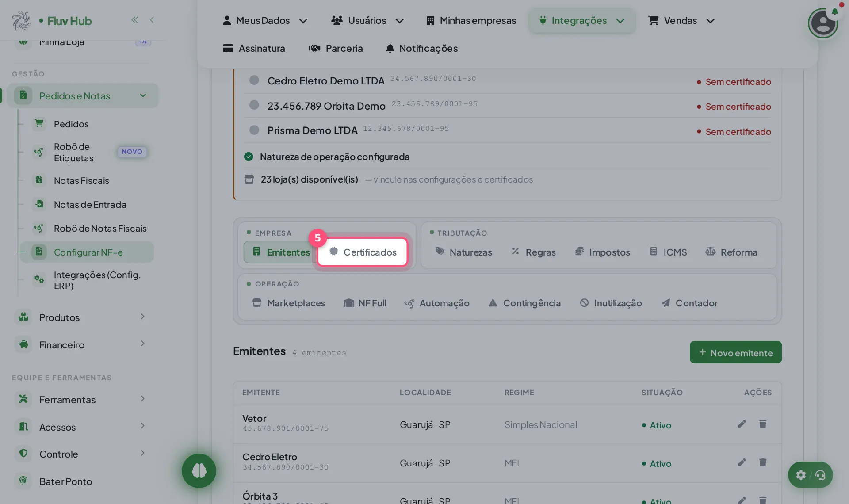Delete the Vetor emitente with trash icon
The height and width of the screenshot is (504, 849).
763,424
